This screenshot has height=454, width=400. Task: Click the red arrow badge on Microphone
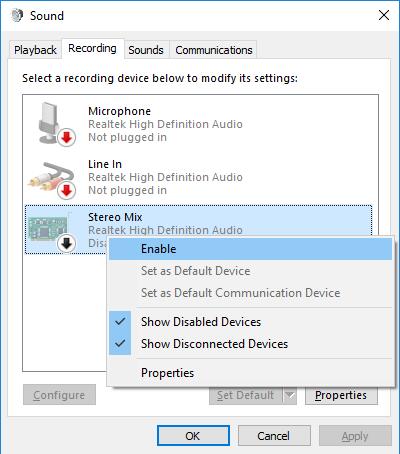pyautogui.click(x=67, y=137)
